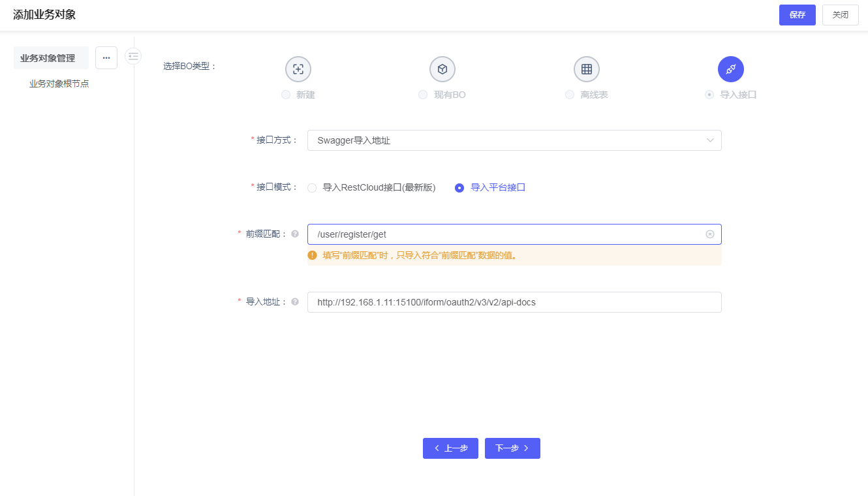Clear the 前缀匹配 field with the X icon
868x496 pixels.
point(710,234)
